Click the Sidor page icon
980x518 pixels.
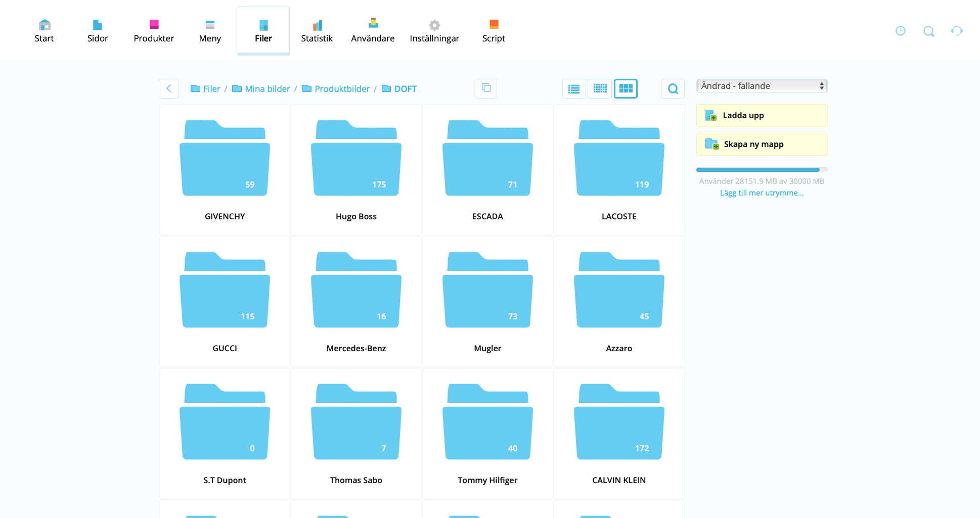pyautogui.click(x=98, y=24)
